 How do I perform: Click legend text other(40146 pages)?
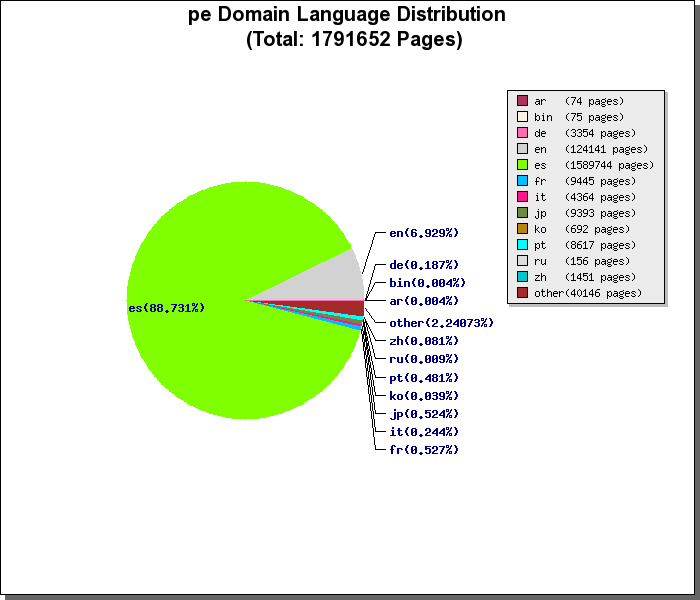click(588, 293)
